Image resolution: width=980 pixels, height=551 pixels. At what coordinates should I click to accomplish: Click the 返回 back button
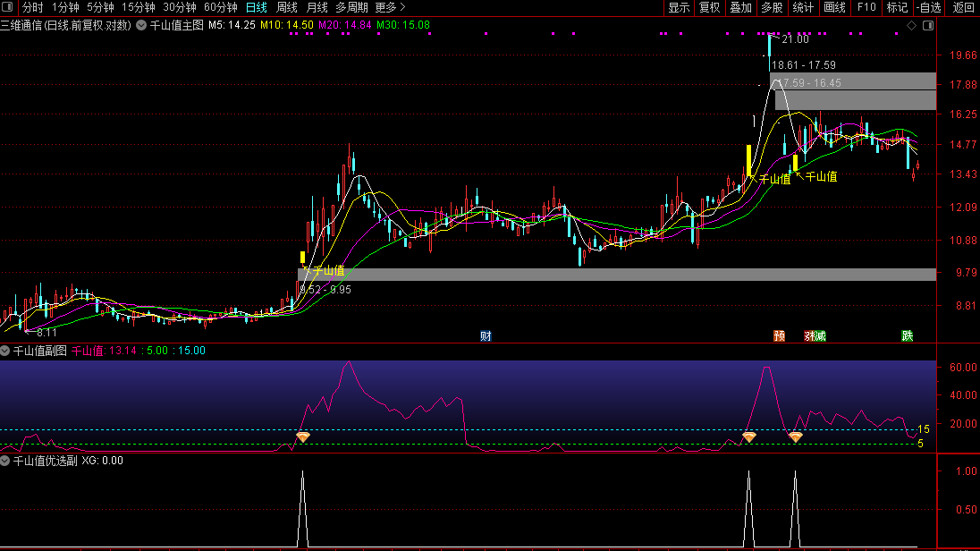point(963,7)
